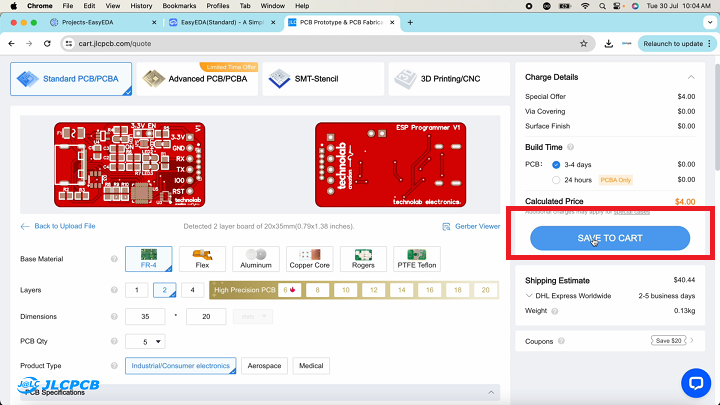The height and width of the screenshot is (405, 720).
Task: Choose Flex base material
Action: [202, 259]
